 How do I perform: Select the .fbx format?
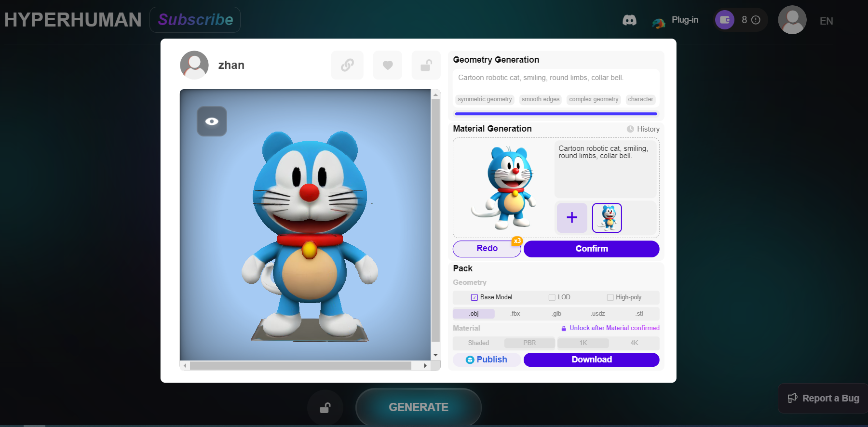515,314
